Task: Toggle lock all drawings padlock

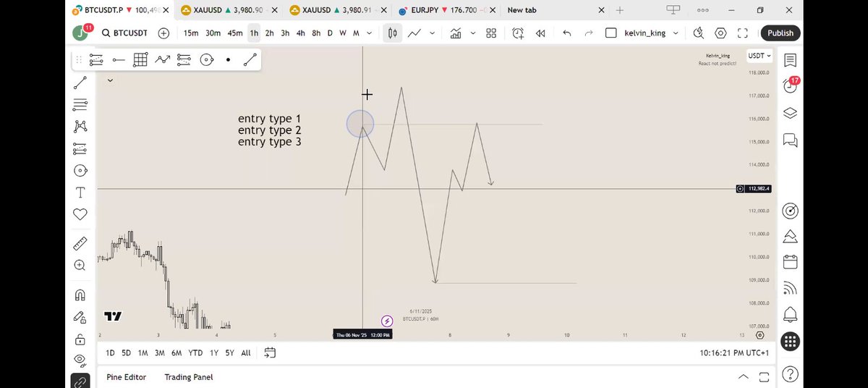Action: click(x=80, y=339)
